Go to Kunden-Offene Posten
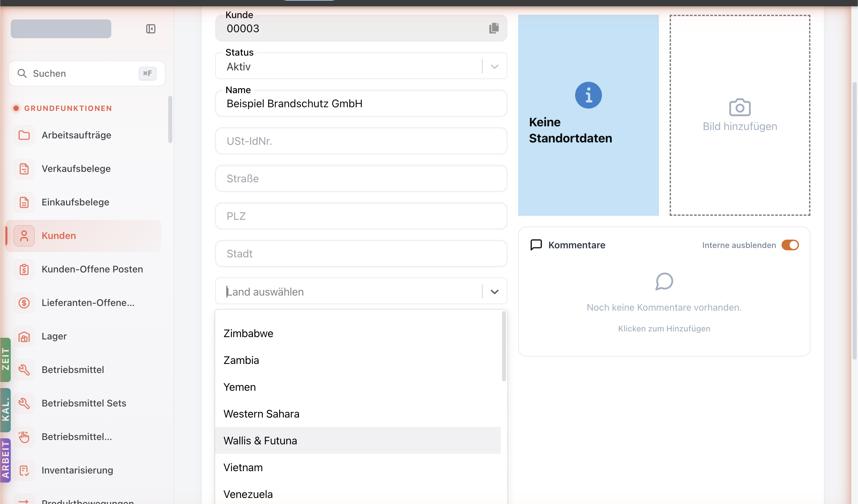858x504 pixels. point(83,269)
